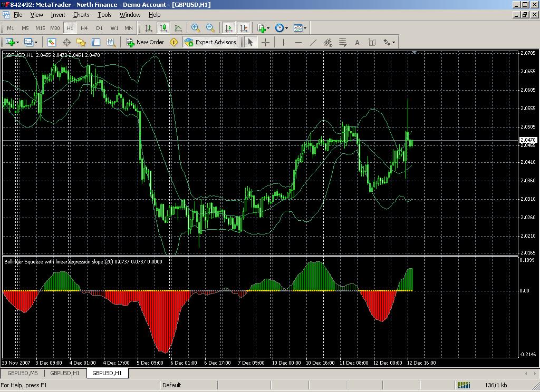This screenshot has height=392, width=540.
Task: Switch to M15 timeframe
Action: pyautogui.click(x=40, y=28)
